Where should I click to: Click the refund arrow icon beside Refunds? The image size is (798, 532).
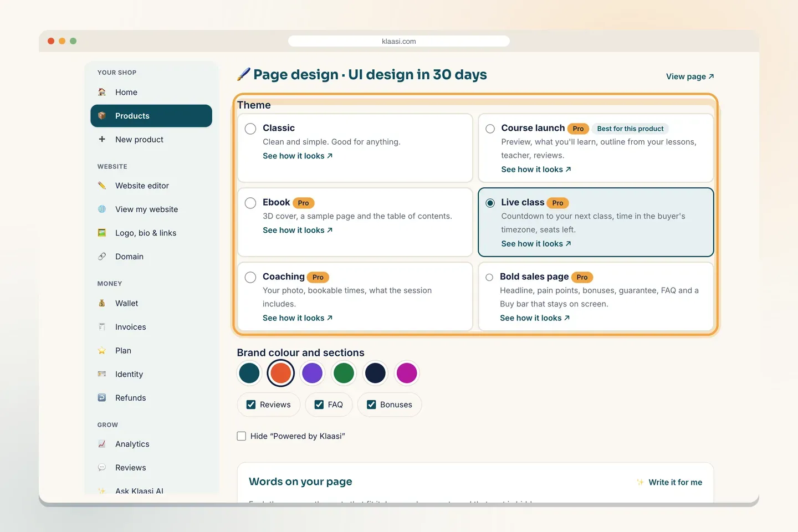(x=102, y=398)
